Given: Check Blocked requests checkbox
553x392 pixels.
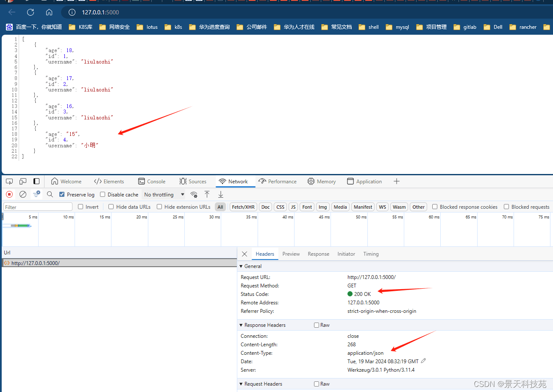Looking at the screenshot, I should [506, 207].
